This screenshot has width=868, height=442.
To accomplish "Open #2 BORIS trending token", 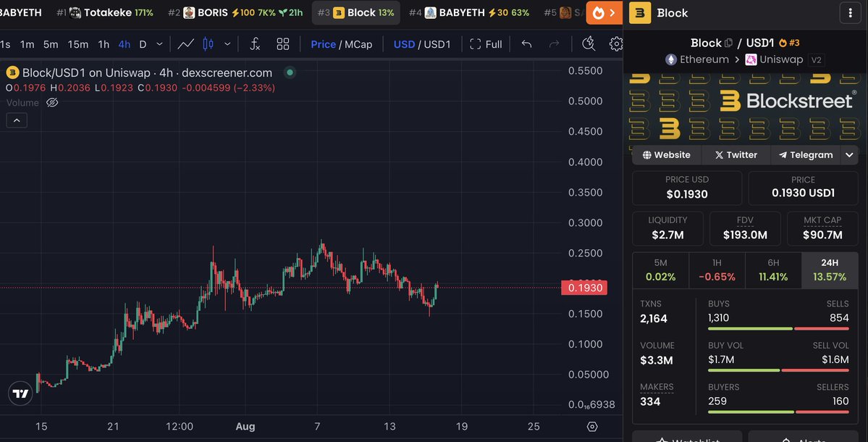I will [235, 13].
